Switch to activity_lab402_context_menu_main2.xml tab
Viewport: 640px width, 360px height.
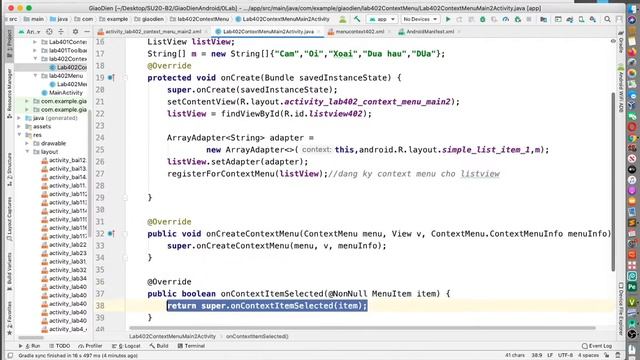tap(153, 31)
